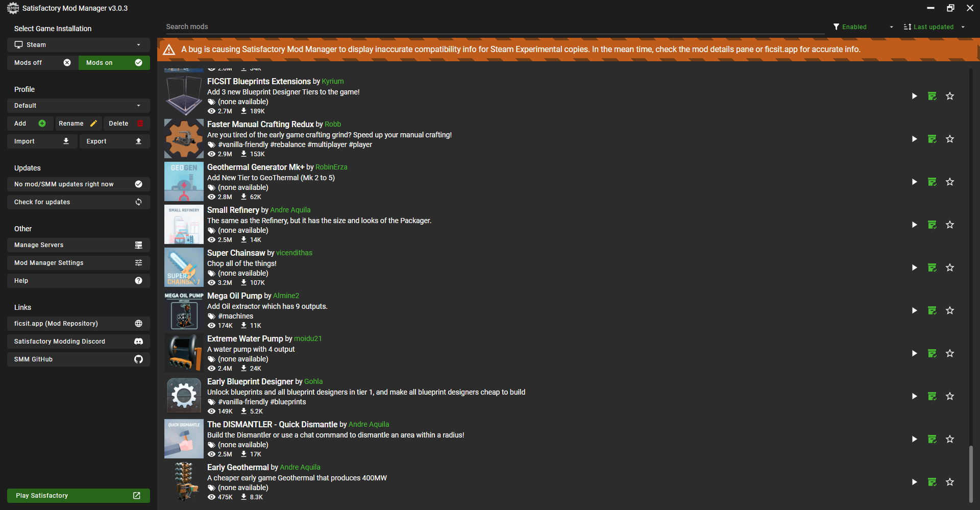Favorite Mega Oil Pump with its star icon
The image size is (980, 510).
click(950, 310)
